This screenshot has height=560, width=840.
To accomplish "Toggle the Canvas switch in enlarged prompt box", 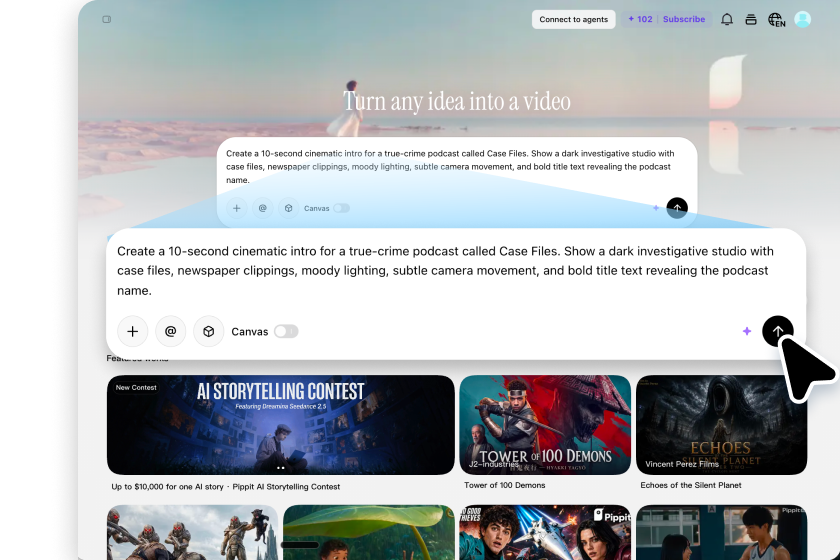I will (x=286, y=331).
